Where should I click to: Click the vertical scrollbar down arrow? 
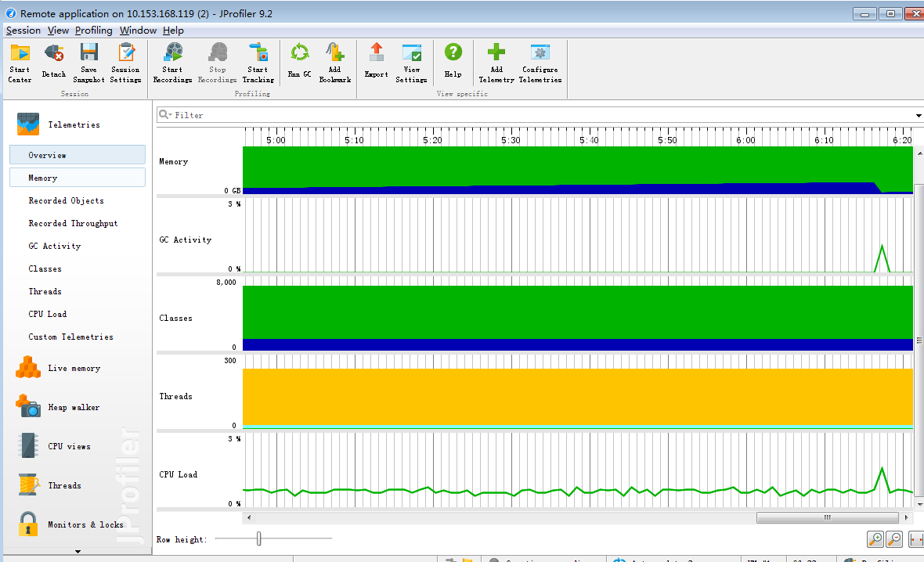tap(919, 504)
